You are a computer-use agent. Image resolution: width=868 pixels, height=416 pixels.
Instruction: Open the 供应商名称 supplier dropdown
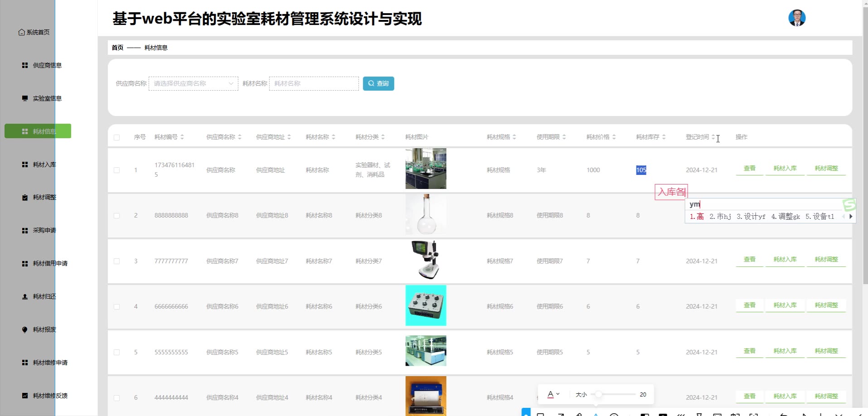coord(193,83)
